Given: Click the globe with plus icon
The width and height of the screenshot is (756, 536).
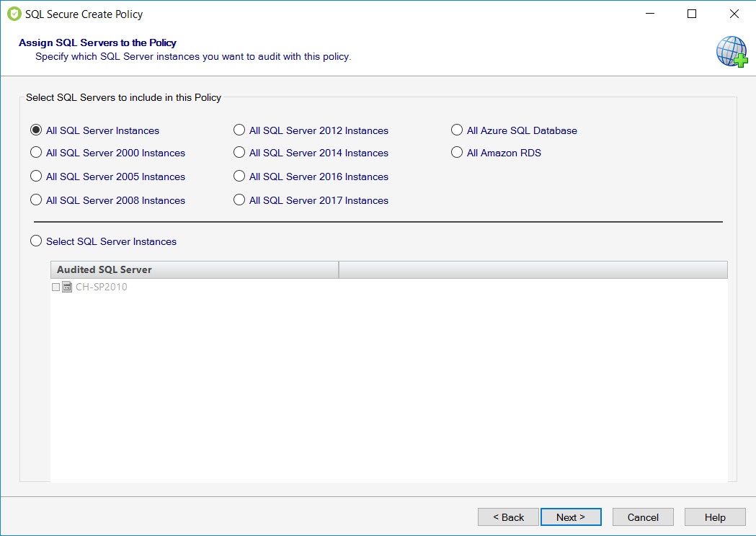Looking at the screenshot, I should tap(731, 51).
